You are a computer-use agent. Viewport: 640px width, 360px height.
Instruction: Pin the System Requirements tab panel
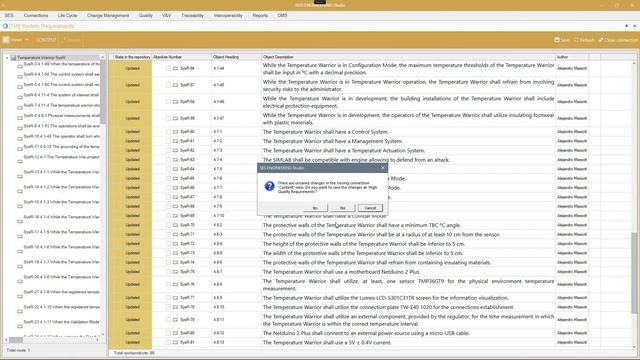click(627, 26)
